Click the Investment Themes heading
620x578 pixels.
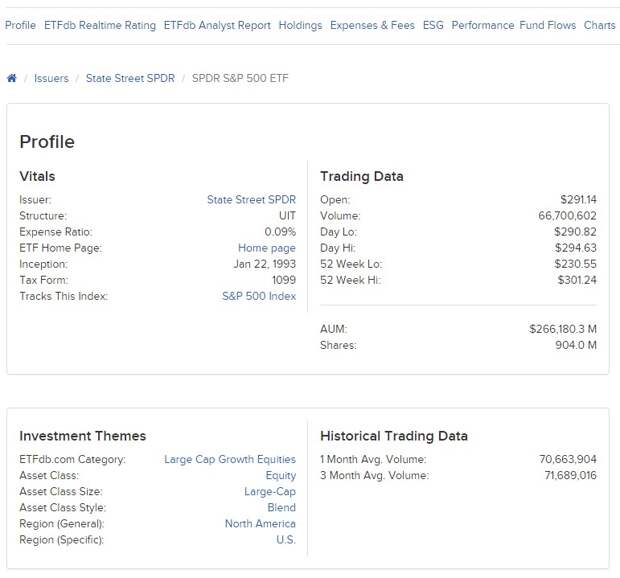tap(83, 436)
